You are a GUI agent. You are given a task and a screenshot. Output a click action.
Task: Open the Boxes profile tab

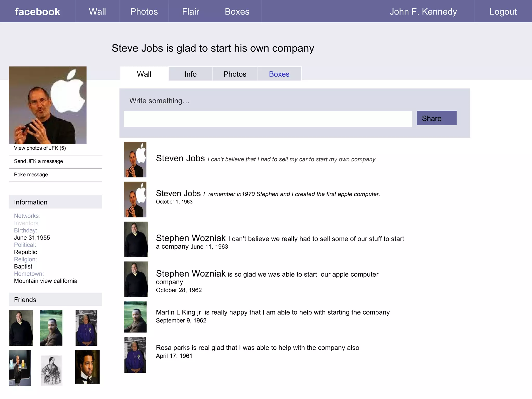point(279,74)
